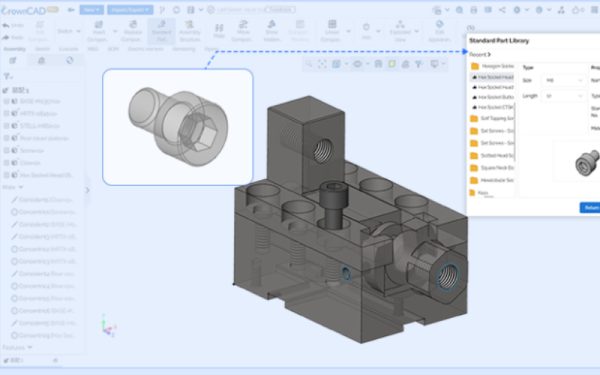This screenshot has height=375, width=600.
Task: Open the apps grid icon at top right
Action: (595, 10)
